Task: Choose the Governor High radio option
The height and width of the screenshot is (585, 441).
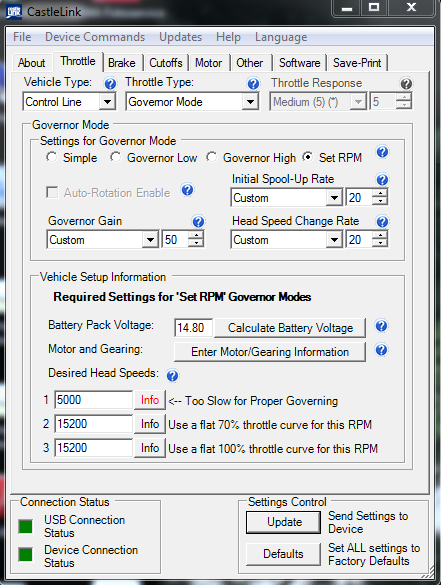Action: point(212,157)
